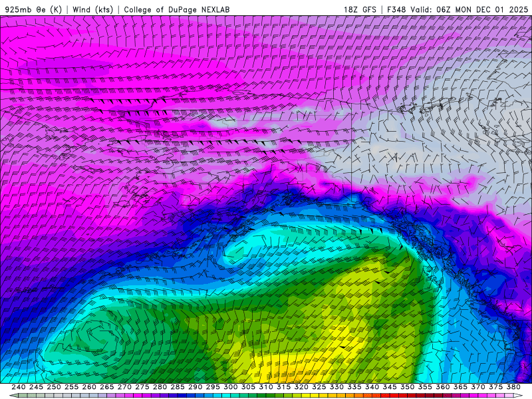
Task: Click the 270 colorbar scale label
Action: [x=124, y=387]
